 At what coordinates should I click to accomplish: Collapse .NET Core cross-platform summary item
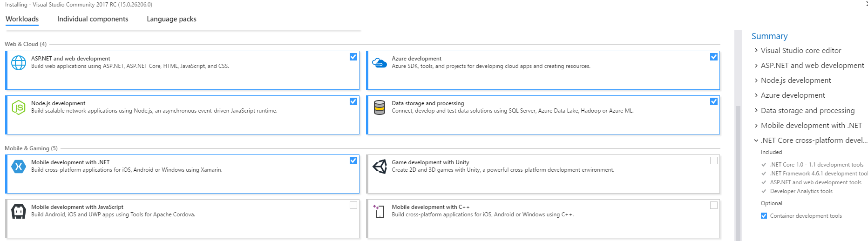[x=756, y=141]
